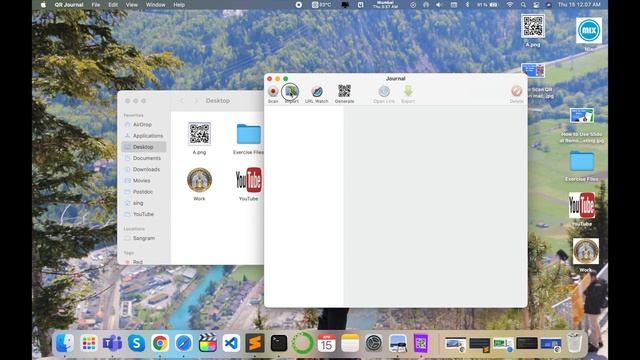The width and height of the screenshot is (640, 360).
Task: Open Calendar from the Dock
Action: point(326,343)
